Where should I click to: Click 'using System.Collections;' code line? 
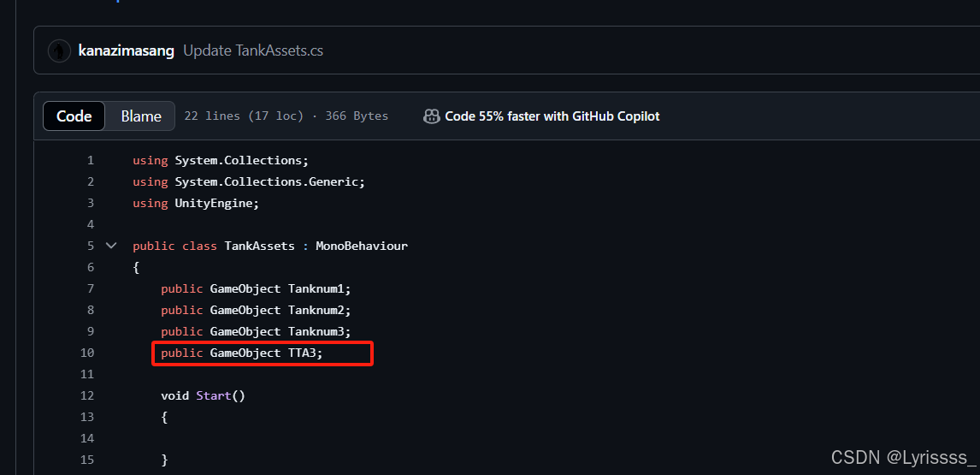tap(221, 160)
